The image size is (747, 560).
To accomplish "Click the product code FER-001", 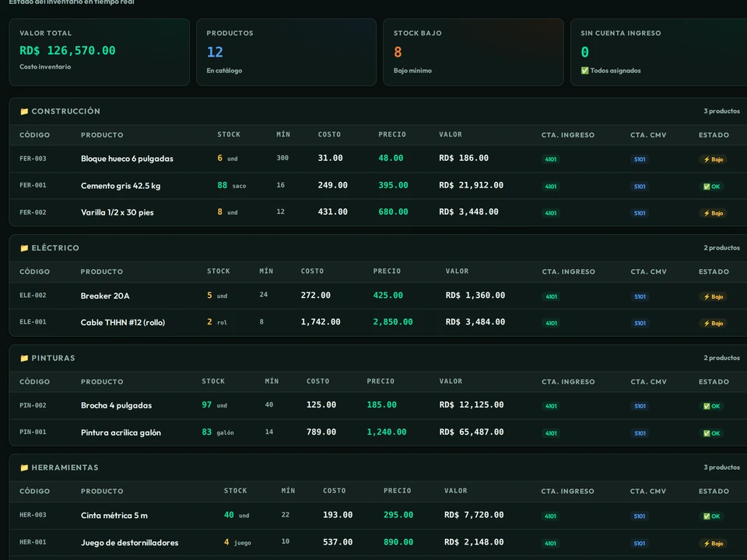I will pos(33,185).
